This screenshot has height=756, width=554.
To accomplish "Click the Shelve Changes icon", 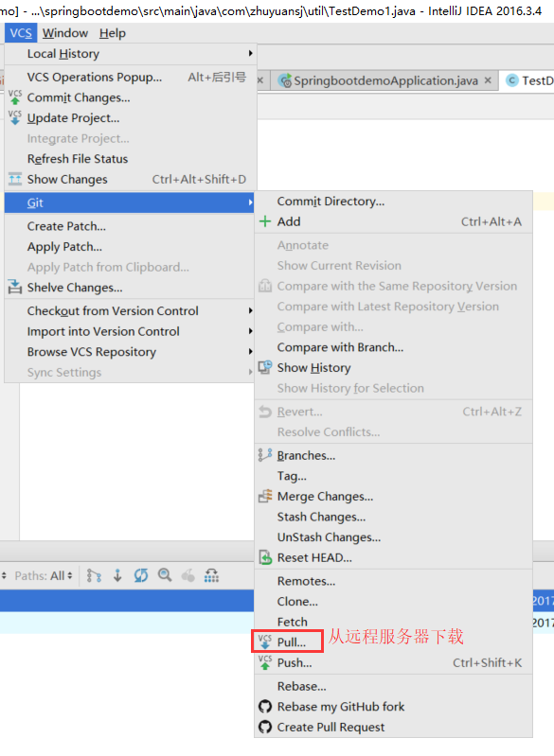I will [15, 287].
